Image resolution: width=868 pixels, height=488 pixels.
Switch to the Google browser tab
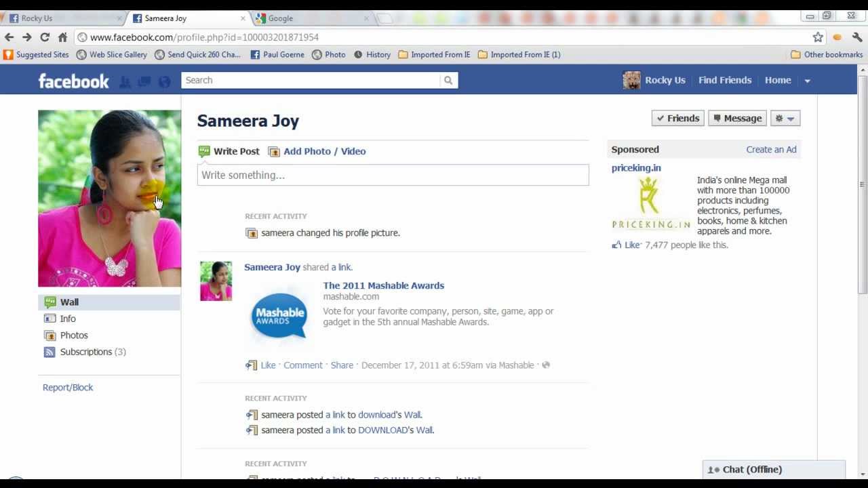point(312,18)
